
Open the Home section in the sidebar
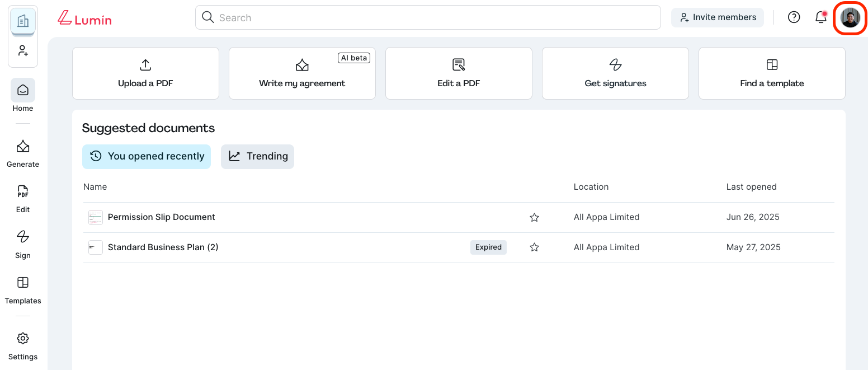(22, 95)
